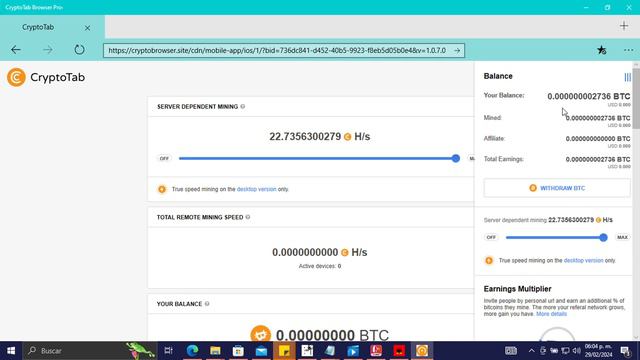
Task: Click the go arrow in address bar
Action: pos(457,51)
